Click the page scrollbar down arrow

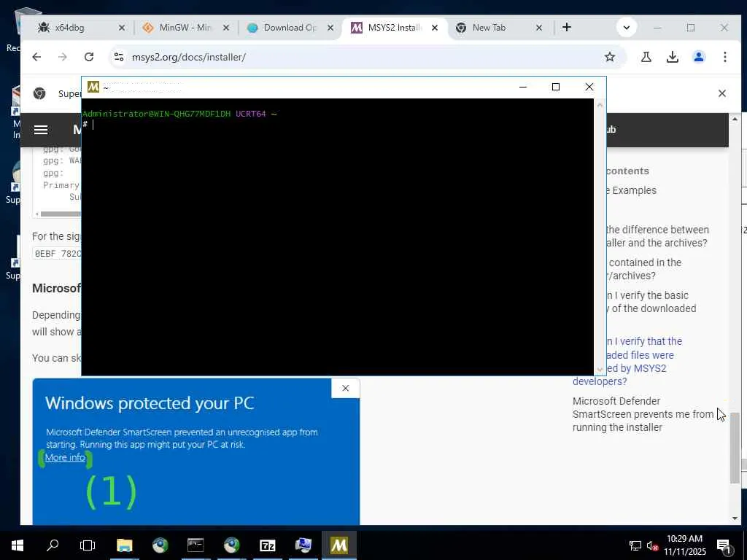click(x=735, y=518)
